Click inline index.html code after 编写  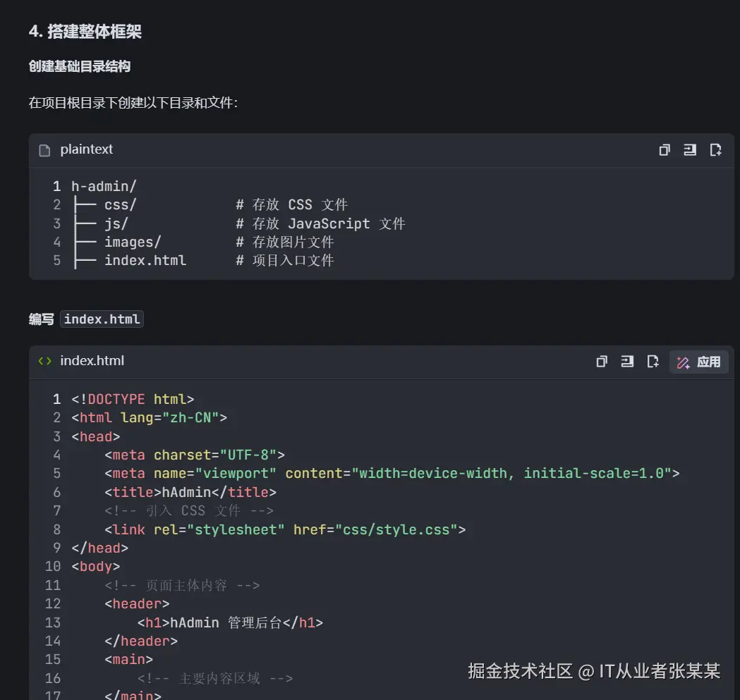click(x=102, y=319)
